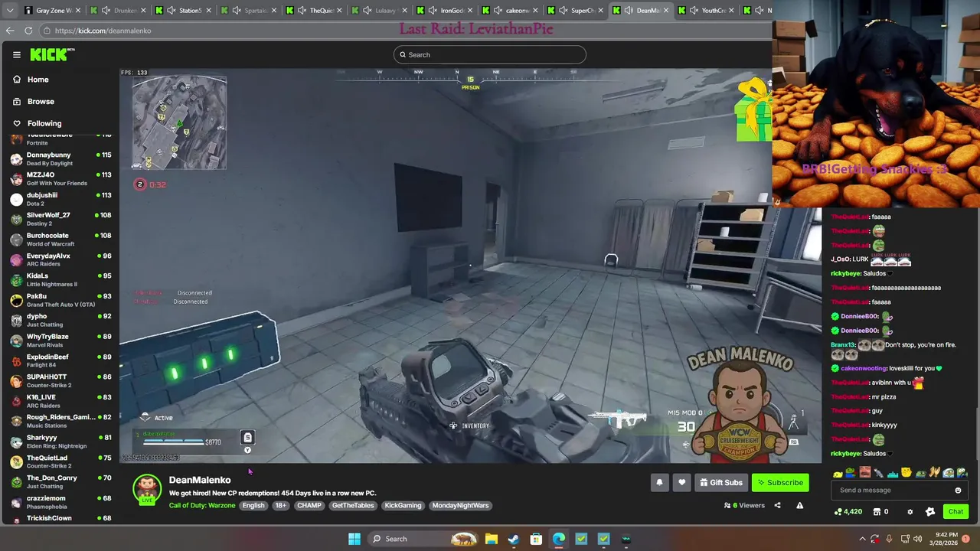Click the browser back arrow
The image size is (980, 551).
(x=10, y=31)
